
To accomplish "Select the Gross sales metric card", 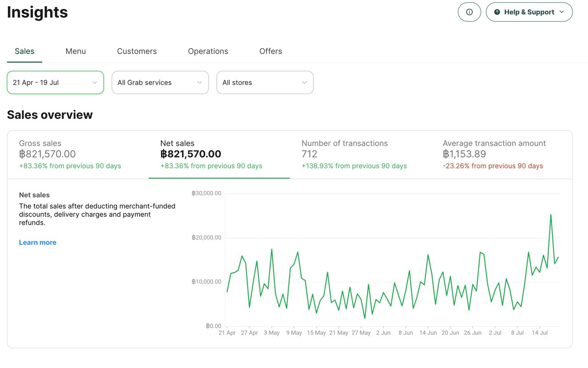I will coord(78,155).
